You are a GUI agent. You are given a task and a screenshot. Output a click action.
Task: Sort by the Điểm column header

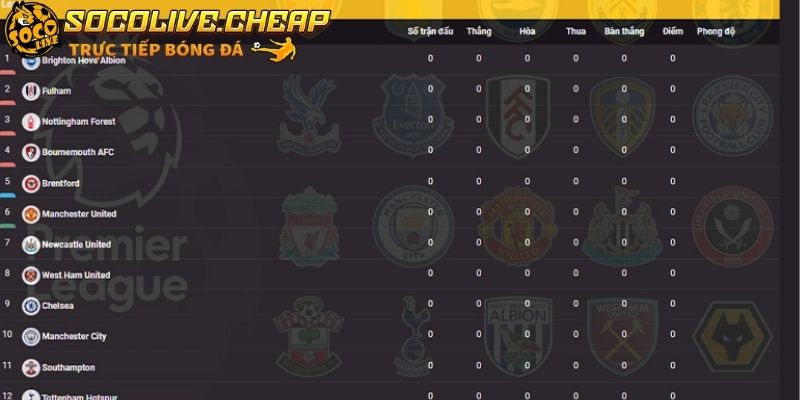click(672, 31)
